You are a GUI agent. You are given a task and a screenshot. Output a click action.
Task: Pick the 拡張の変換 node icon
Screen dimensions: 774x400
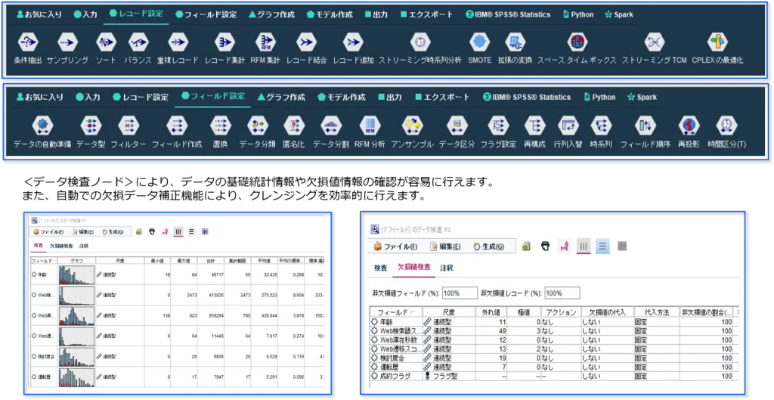pos(515,42)
